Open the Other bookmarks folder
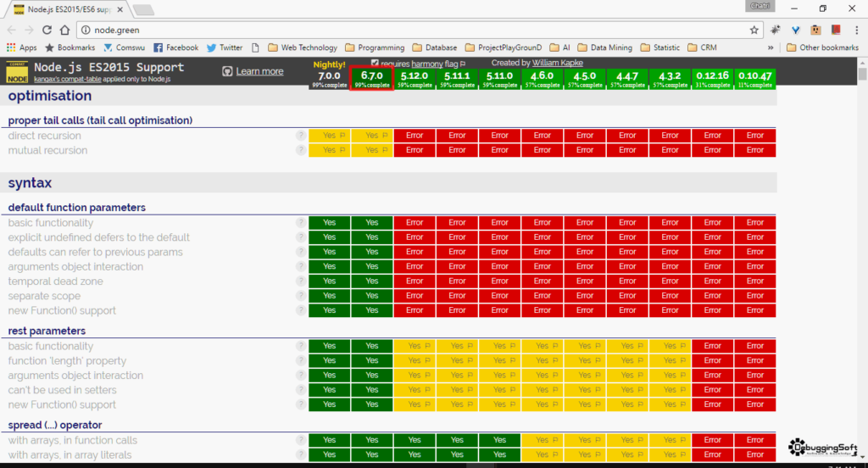Viewport: 868px width, 468px height. (x=822, y=47)
